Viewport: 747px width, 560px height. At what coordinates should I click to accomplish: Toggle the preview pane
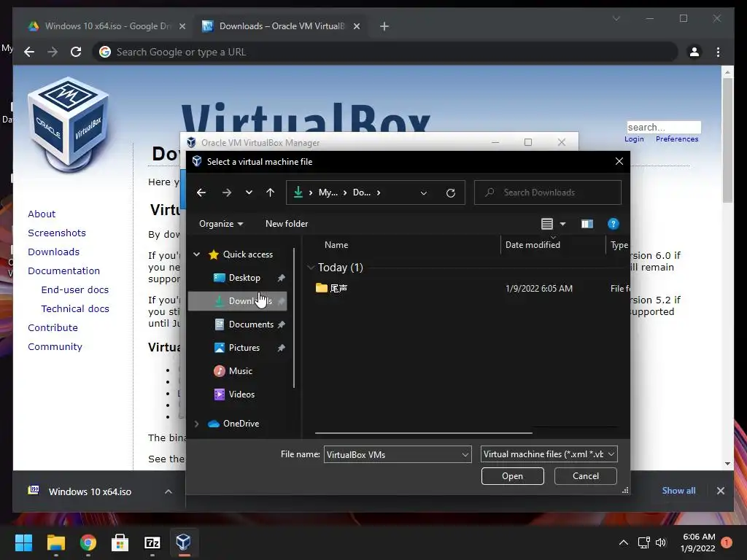coord(587,224)
